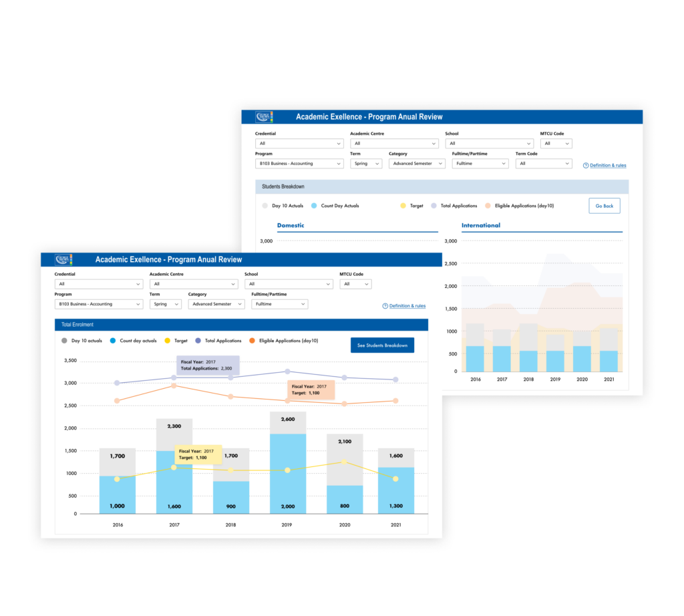Open the Academic Centre dropdown in the front dashboard
This screenshot has width=684, height=616.
[x=193, y=284]
